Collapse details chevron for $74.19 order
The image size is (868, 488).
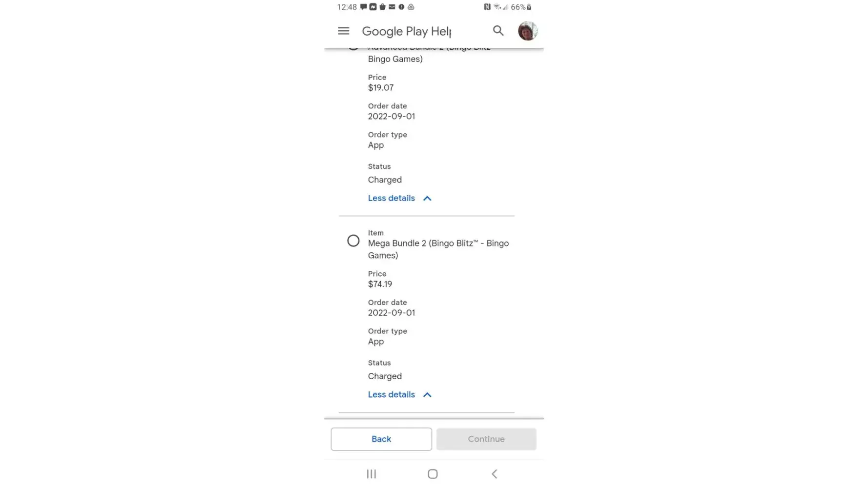[x=427, y=395]
